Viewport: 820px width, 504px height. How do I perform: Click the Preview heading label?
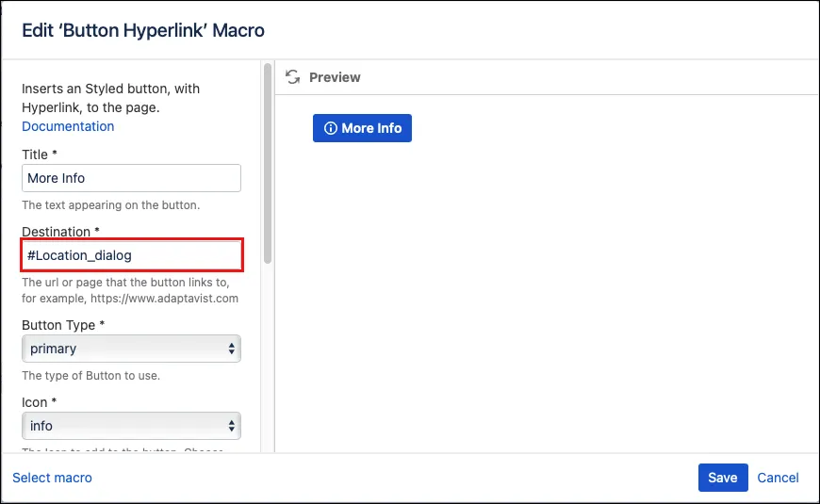(x=335, y=77)
